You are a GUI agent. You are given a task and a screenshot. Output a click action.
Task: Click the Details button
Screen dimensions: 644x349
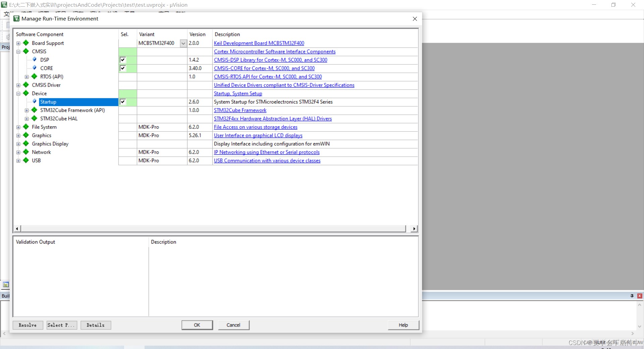96,325
